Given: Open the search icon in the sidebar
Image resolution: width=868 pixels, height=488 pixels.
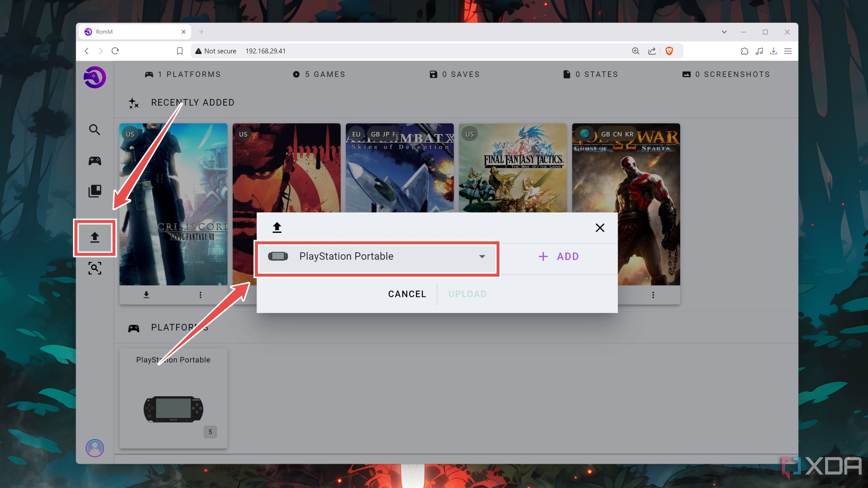Looking at the screenshot, I should click(x=95, y=130).
